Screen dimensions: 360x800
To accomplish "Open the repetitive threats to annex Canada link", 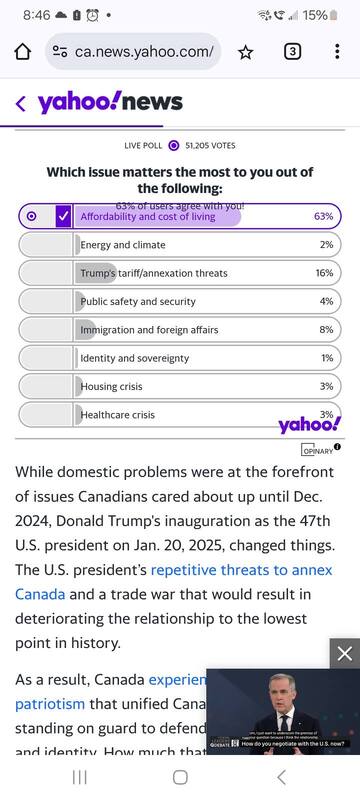I will pyautogui.click(x=173, y=582).
